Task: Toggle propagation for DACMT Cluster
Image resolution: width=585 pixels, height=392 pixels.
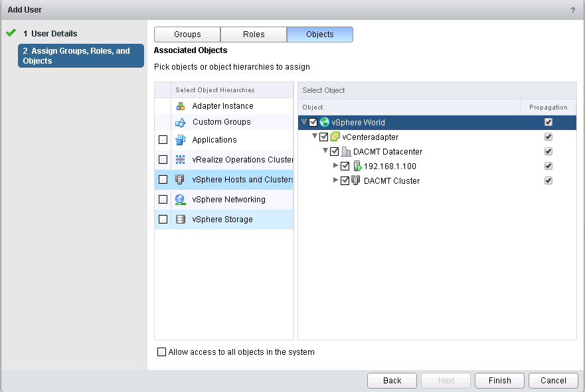Action: click(x=548, y=180)
